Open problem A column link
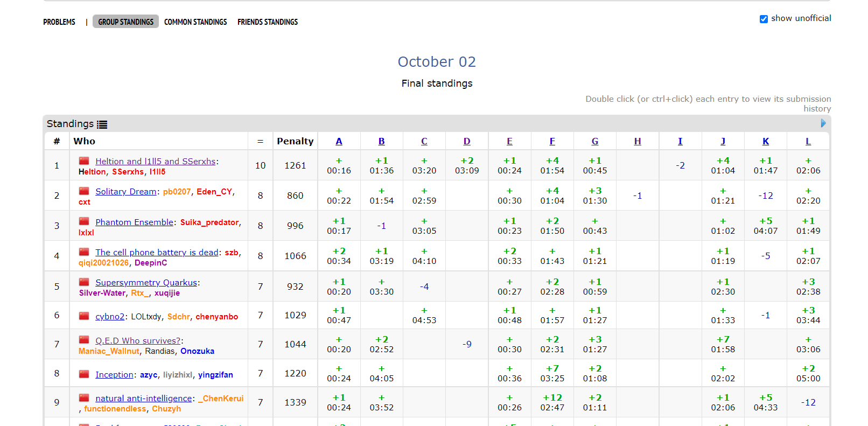This screenshot has width=868, height=426. pos(339,141)
